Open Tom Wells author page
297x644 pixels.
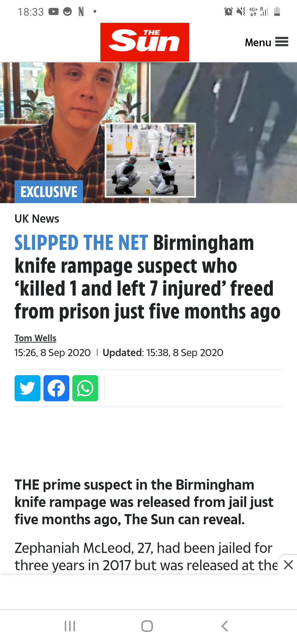click(35, 338)
